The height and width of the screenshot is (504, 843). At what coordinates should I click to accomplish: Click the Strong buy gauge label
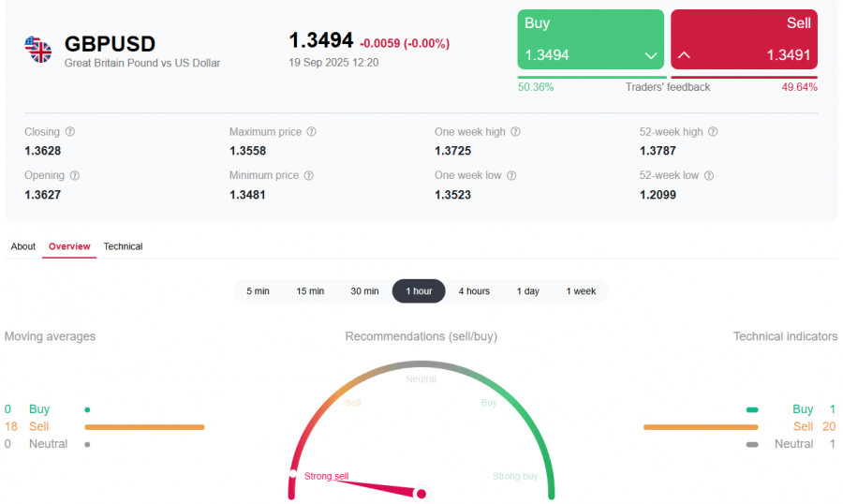515,476
